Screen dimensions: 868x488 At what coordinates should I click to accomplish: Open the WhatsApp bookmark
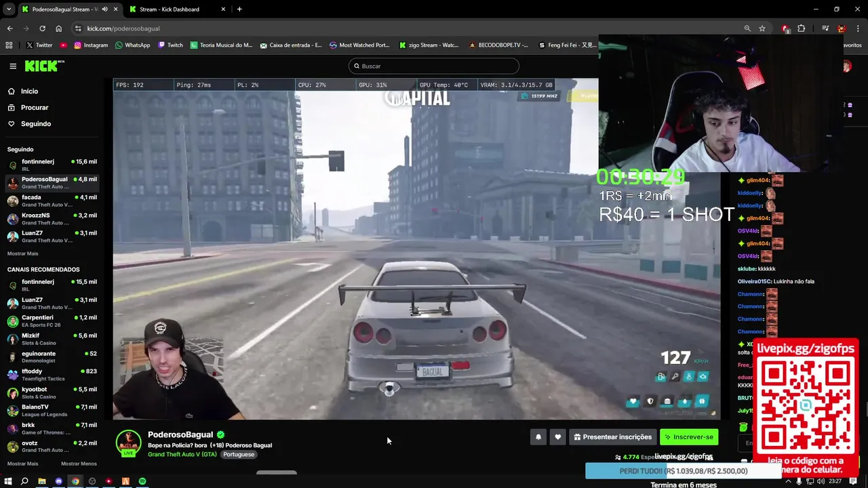[x=133, y=45]
